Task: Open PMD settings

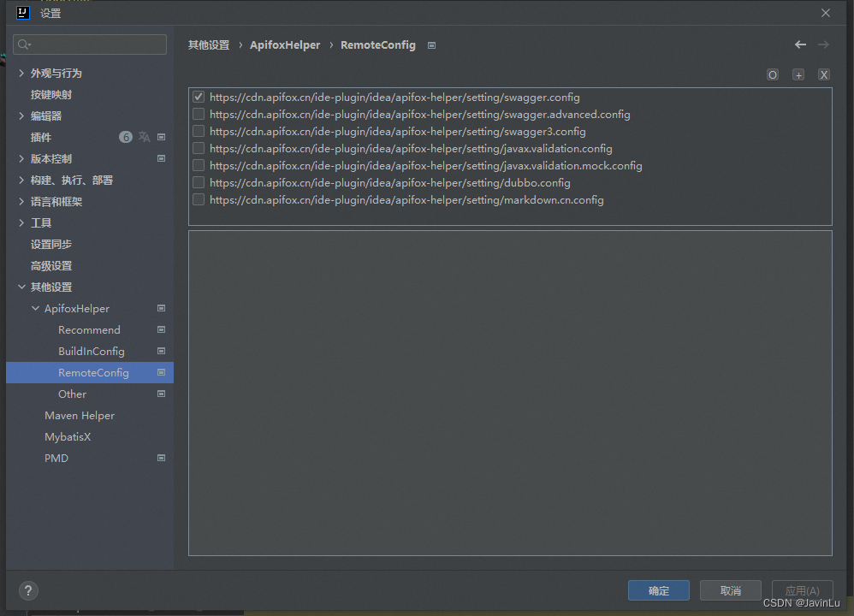Action: (x=56, y=458)
